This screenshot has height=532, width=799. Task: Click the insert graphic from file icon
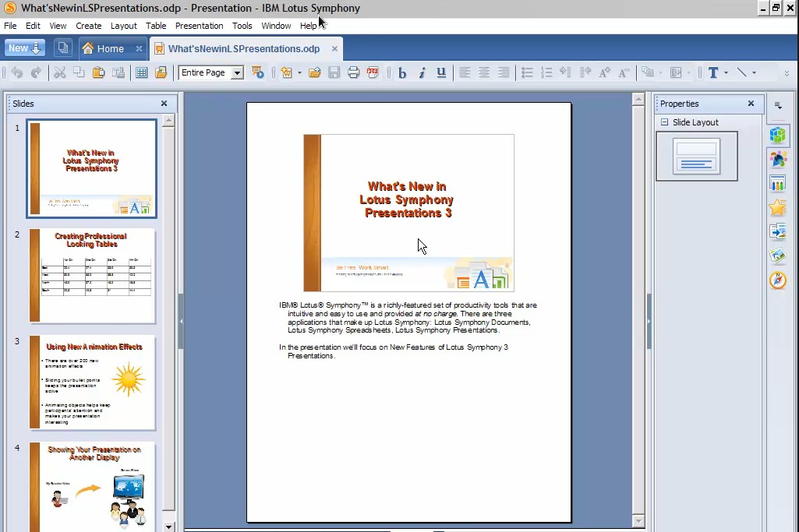pos(161,72)
